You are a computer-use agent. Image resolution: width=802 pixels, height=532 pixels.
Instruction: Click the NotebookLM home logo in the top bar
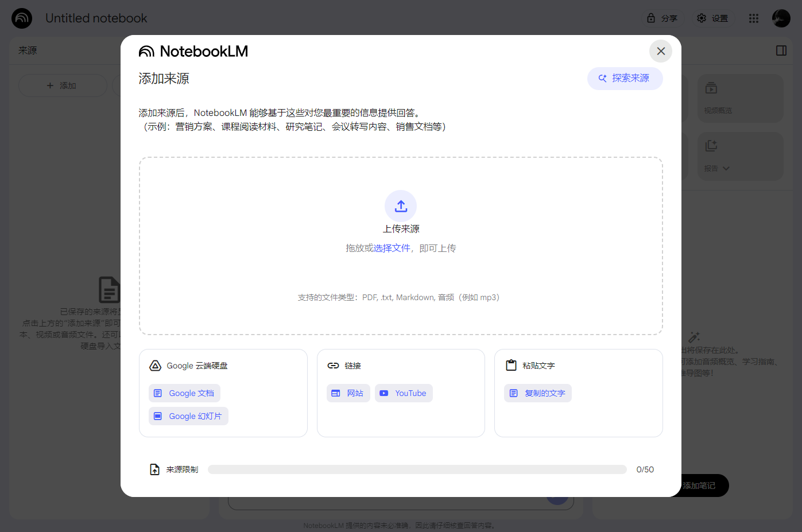[22, 18]
